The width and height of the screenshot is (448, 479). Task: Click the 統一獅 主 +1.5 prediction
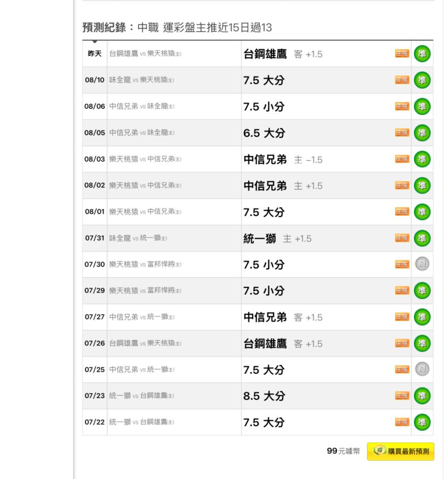point(277,238)
